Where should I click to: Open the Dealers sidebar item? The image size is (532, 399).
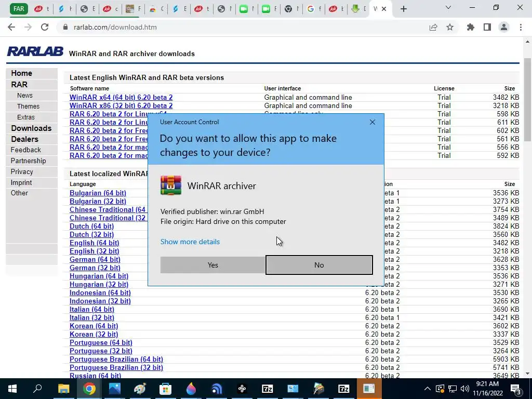tap(24, 139)
